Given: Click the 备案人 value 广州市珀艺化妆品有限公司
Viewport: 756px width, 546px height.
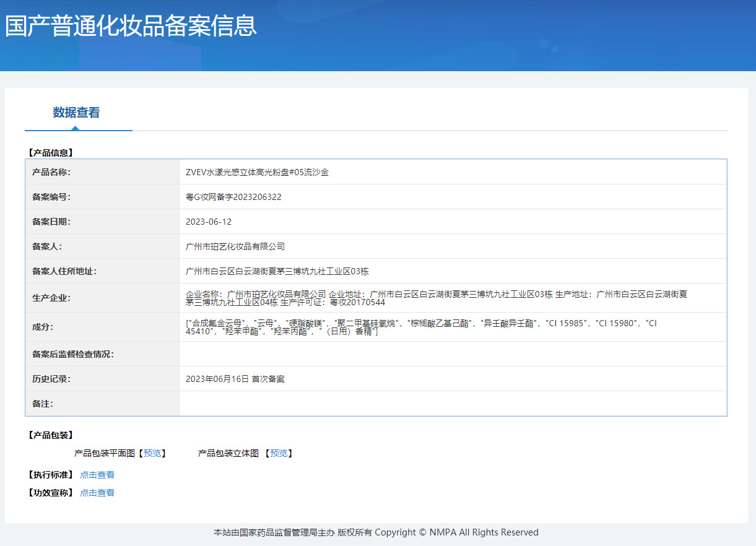Looking at the screenshot, I should coord(235,246).
